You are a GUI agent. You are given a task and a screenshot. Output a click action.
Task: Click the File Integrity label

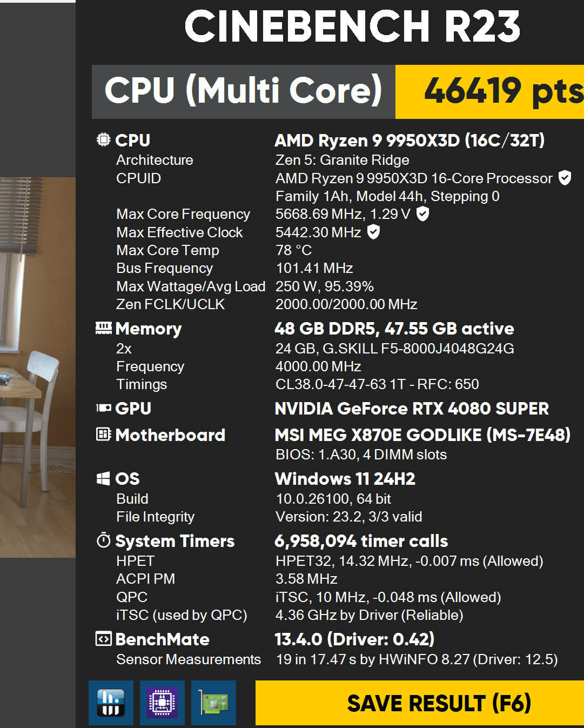[x=155, y=517]
